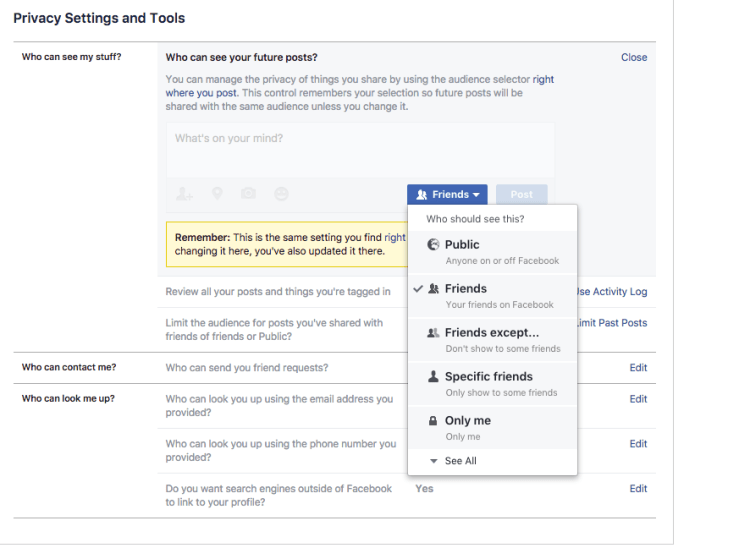The width and height of the screenshot is (750, 548).
Task: Click the single person Specific friends icon
Action: 433,377
